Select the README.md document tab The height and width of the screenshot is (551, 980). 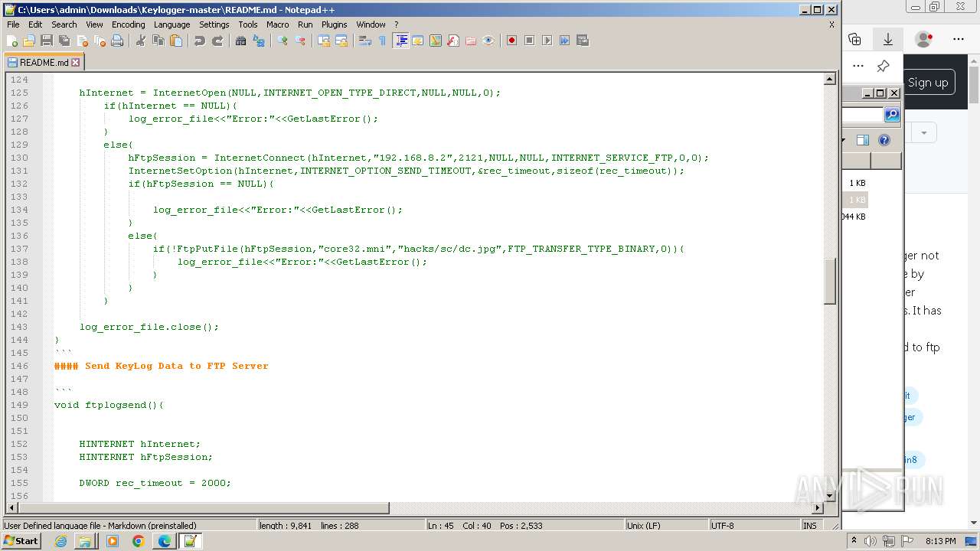44,63
